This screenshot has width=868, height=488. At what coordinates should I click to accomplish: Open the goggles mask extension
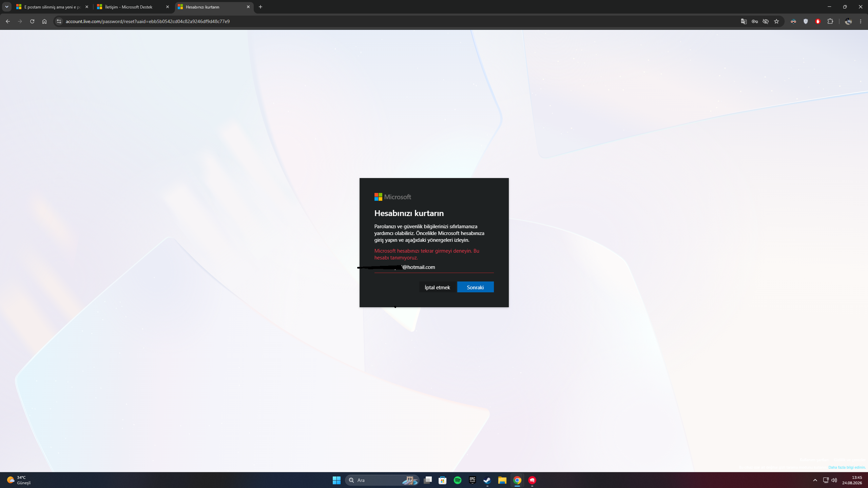point(793,21)
